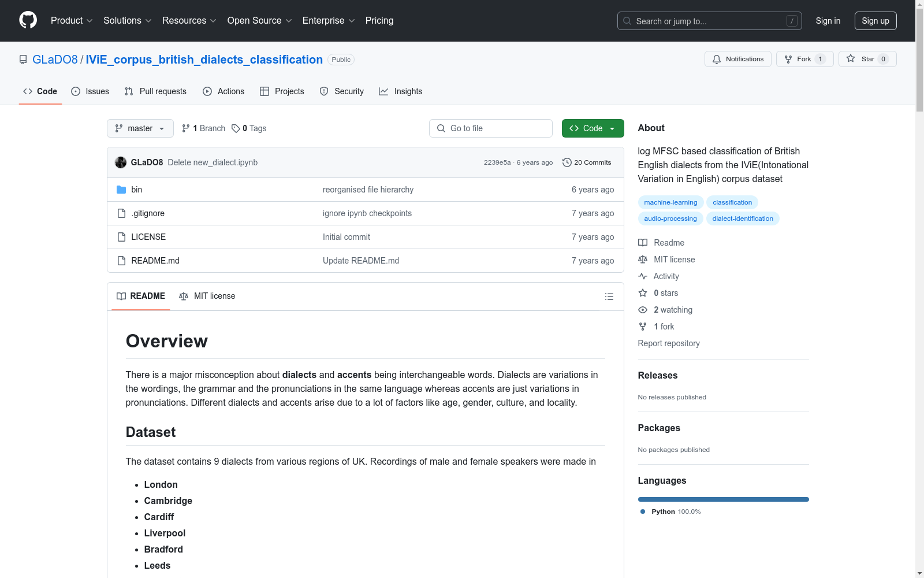This screenshot has height=578, width=924.
Task: Expand the Resources menu
Action: (x=189, y=21)
